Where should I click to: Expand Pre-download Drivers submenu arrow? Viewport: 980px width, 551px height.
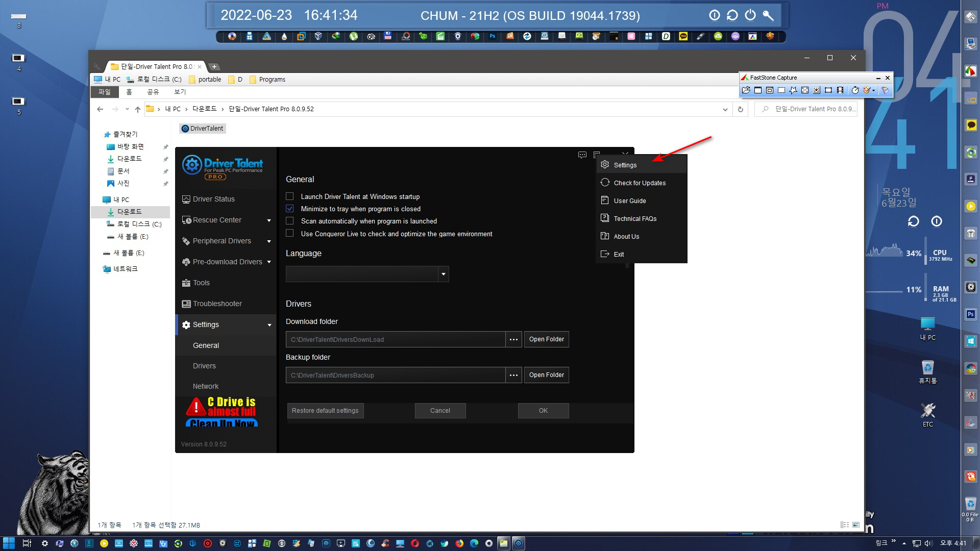[269, 262]
